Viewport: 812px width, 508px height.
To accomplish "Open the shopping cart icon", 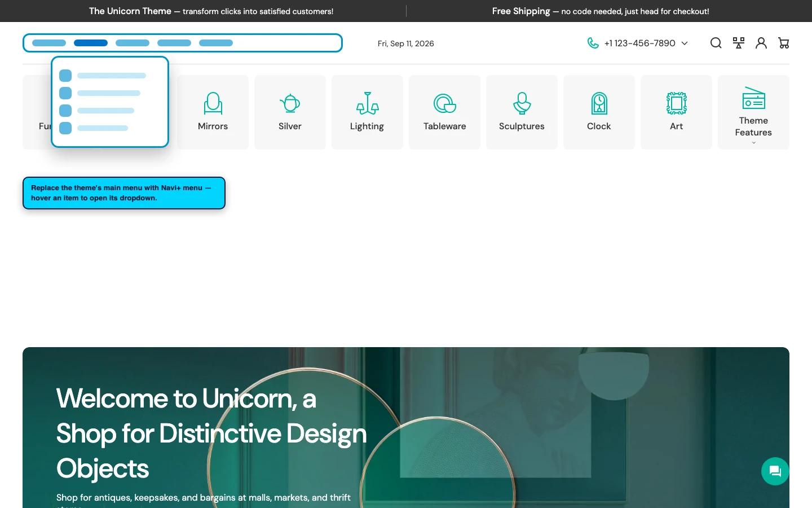I will (x=784, y=43).
